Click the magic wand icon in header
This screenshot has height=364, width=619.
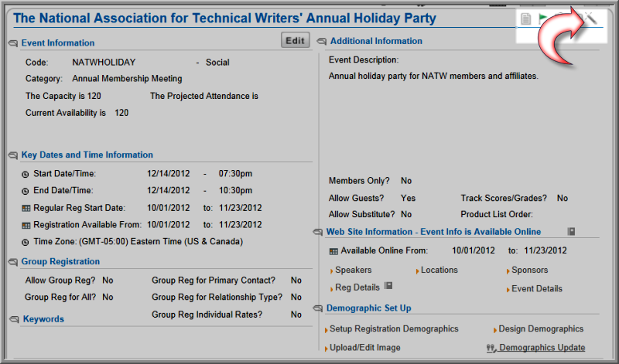[590, 18]
